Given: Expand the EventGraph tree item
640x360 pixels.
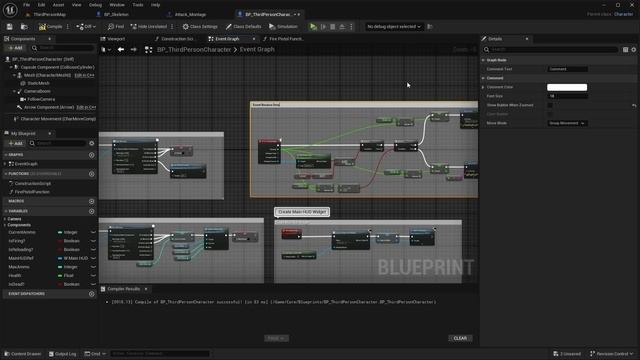Looking at the screenshot, I should tap(5, 164).
